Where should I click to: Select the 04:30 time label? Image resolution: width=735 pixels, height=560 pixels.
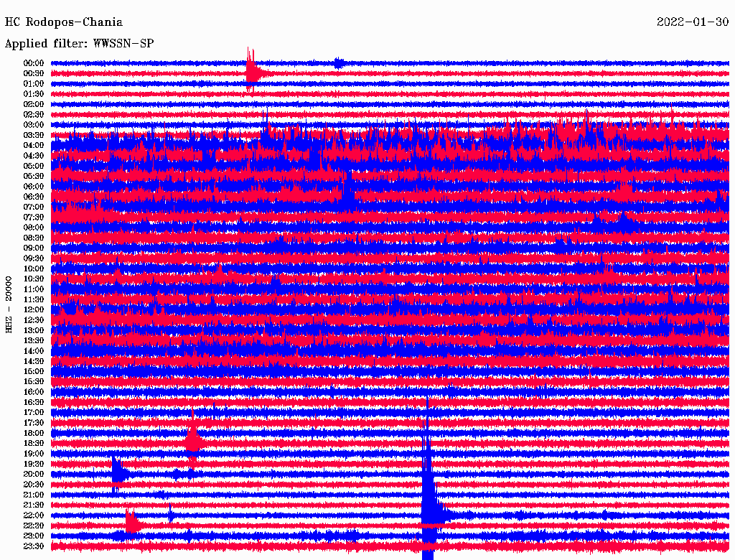click(x=33, y=156)
